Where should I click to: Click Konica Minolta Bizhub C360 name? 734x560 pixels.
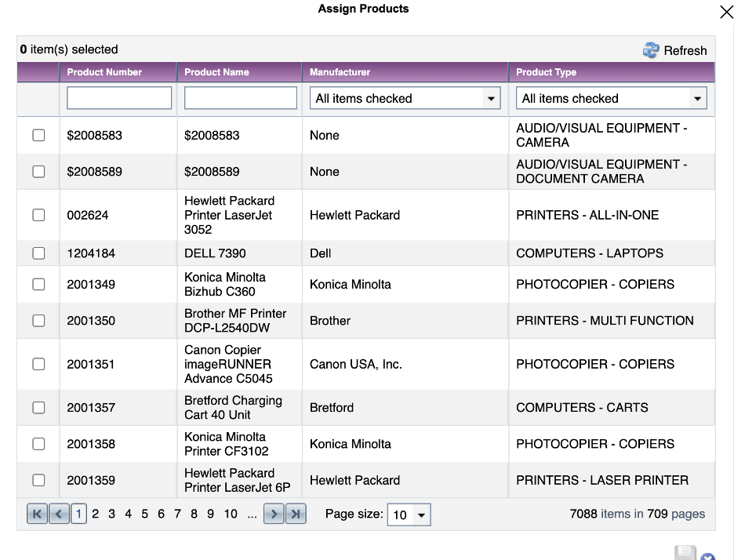(225, 284)
